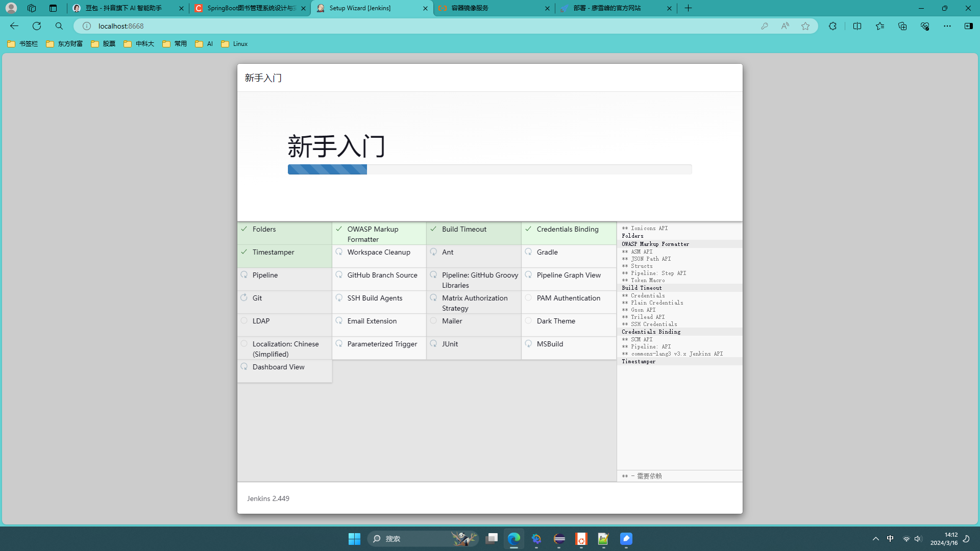The image size is (980, 551).
Task: Open browser extensions puzzle icon
Action: point(832,26)
